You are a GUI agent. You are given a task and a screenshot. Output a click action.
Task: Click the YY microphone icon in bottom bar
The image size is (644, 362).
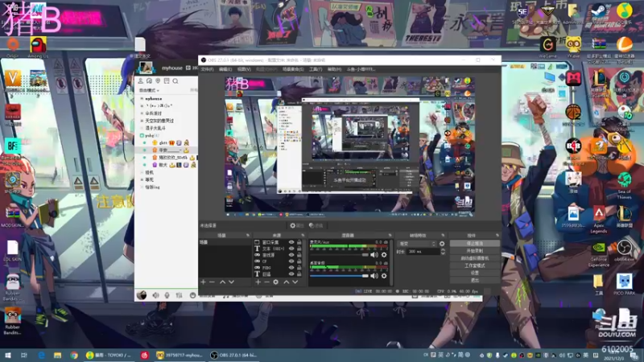point(167,295)
